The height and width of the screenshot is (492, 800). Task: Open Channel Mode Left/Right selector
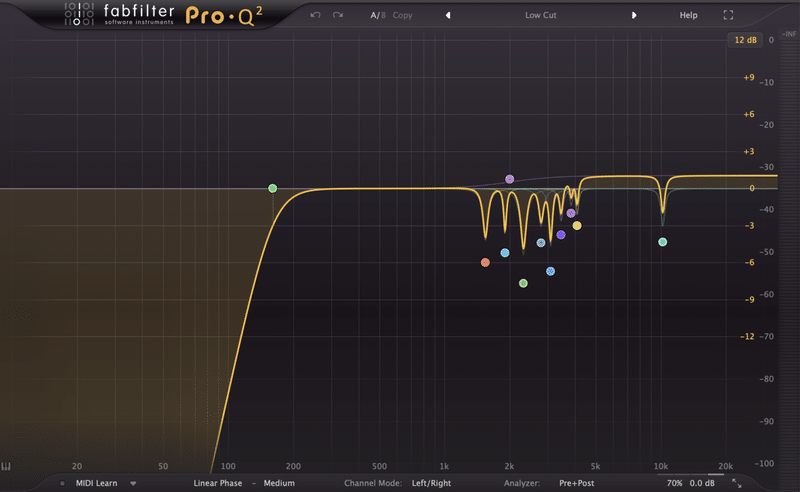coord(431,483)
